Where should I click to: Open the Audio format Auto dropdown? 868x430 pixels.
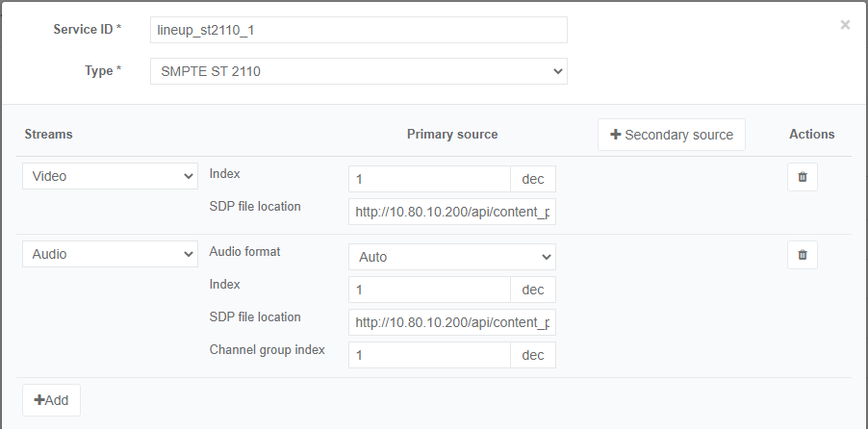(x=451, y=257)
